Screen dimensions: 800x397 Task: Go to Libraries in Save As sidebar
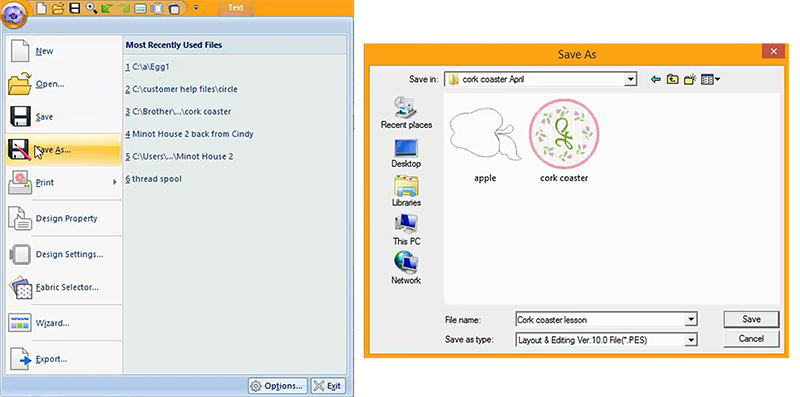[x=406, y=191]
